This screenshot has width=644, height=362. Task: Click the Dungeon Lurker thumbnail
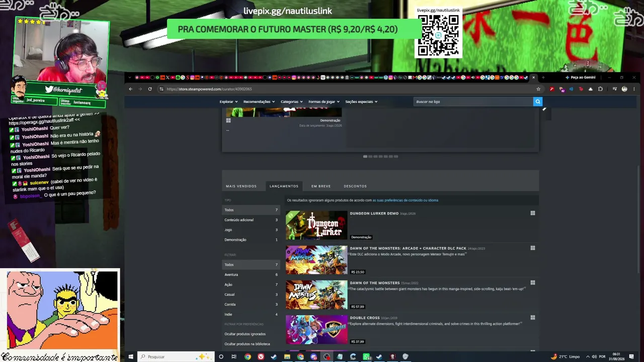[x=316, y=225]
